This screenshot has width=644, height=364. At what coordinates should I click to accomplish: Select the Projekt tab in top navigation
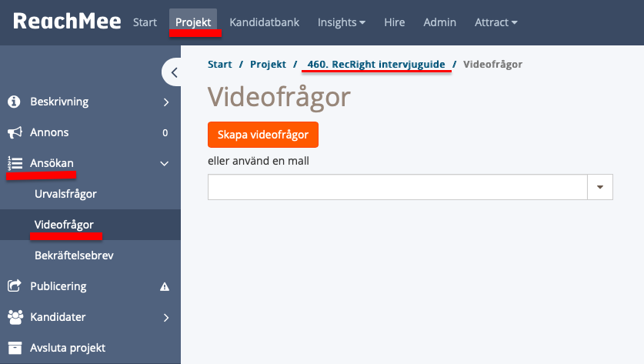point(193,22)
